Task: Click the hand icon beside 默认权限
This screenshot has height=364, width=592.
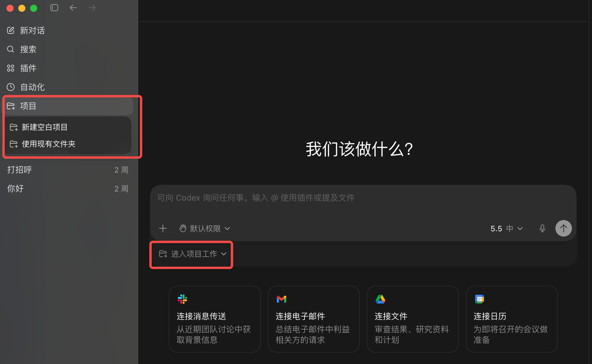Action: (183, 228)
